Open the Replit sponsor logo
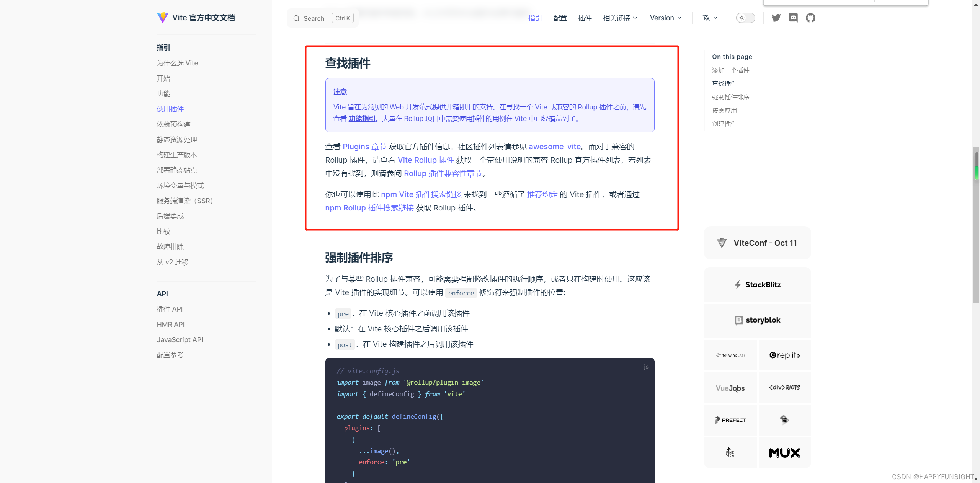The width and height of the screenshot is (980, 483). click(x=784, y=355)
